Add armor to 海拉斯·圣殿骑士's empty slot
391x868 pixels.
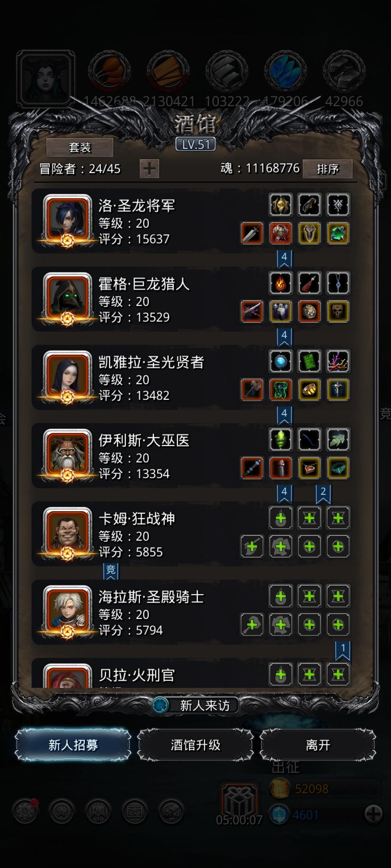point(281,625)
